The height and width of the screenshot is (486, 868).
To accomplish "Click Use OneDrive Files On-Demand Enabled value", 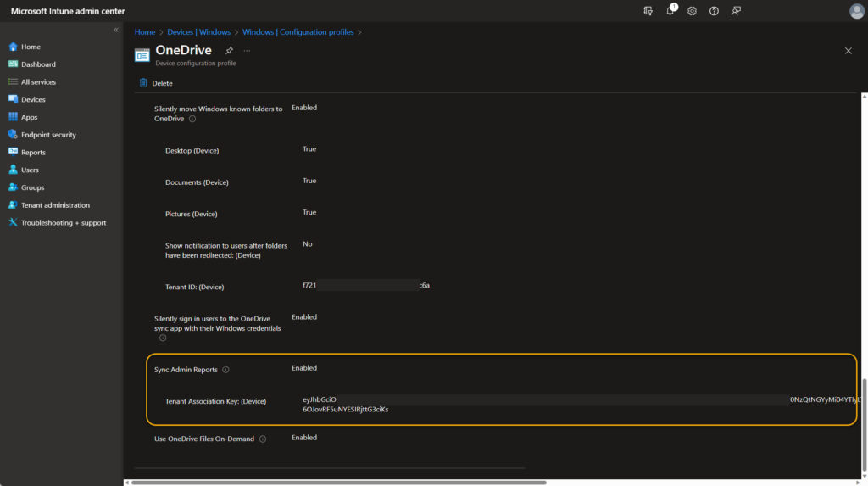I will pos(304,438).
